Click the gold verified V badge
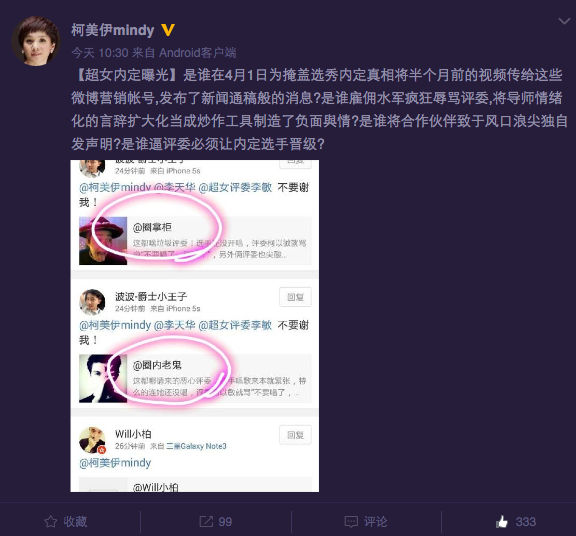The image size is (576, 536). point(168,30)
